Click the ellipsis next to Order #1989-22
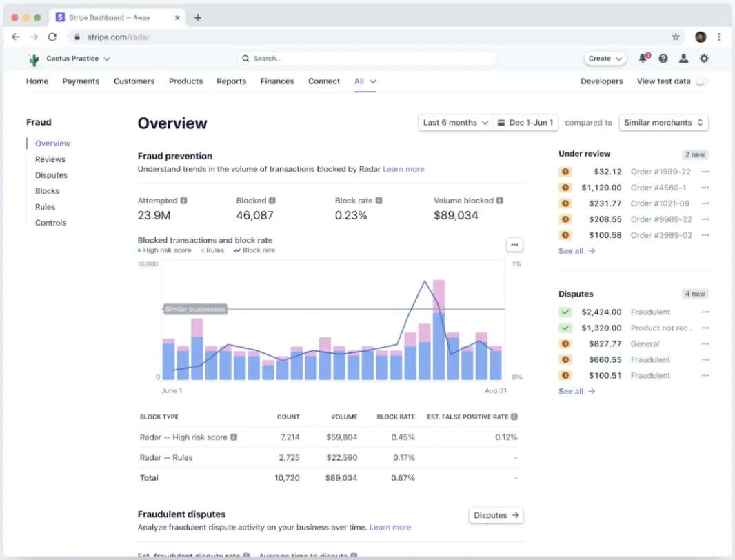The height and width of the screenshot is (560, 735). [x=705, y=172]
